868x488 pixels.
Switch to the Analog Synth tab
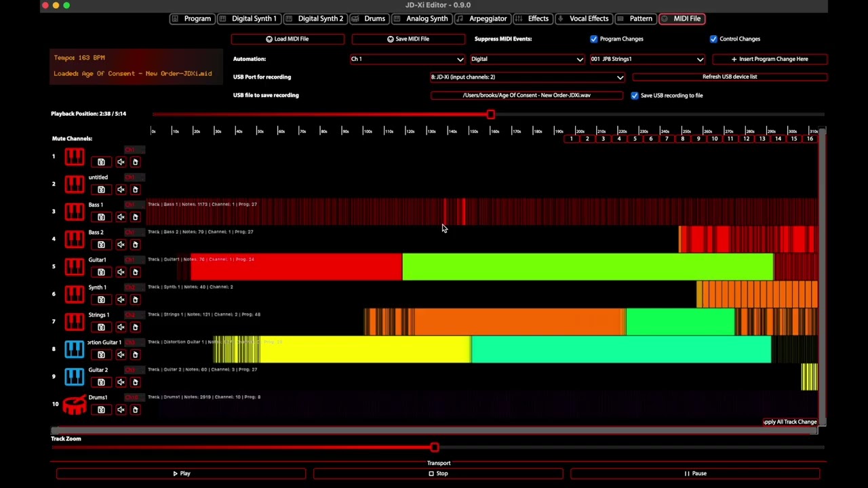point(422,18)
